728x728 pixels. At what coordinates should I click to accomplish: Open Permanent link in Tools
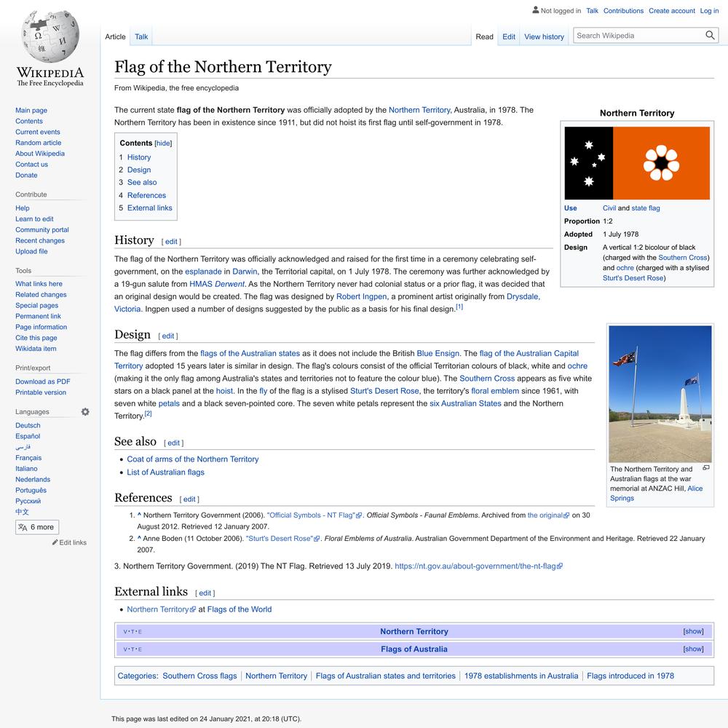(x=38, y=316)
